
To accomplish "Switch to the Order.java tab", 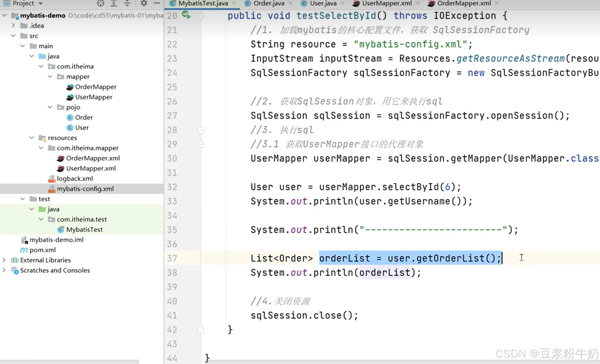I will (x=269, y=3).
